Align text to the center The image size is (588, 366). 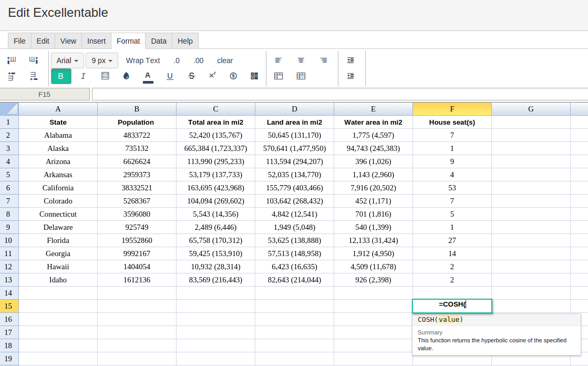point(301,60)
